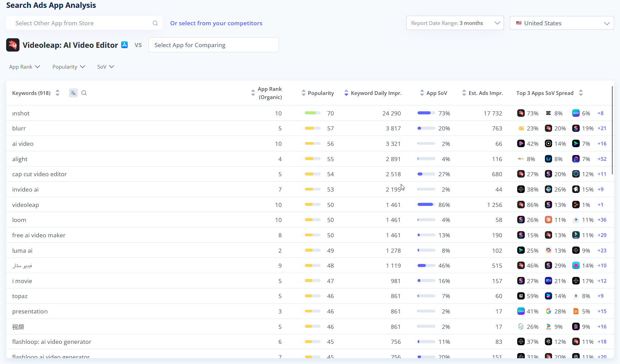The height and width of the screenshot is (364, 620).
Task: Expand the Popularity filter
Action: pos(69,67)
